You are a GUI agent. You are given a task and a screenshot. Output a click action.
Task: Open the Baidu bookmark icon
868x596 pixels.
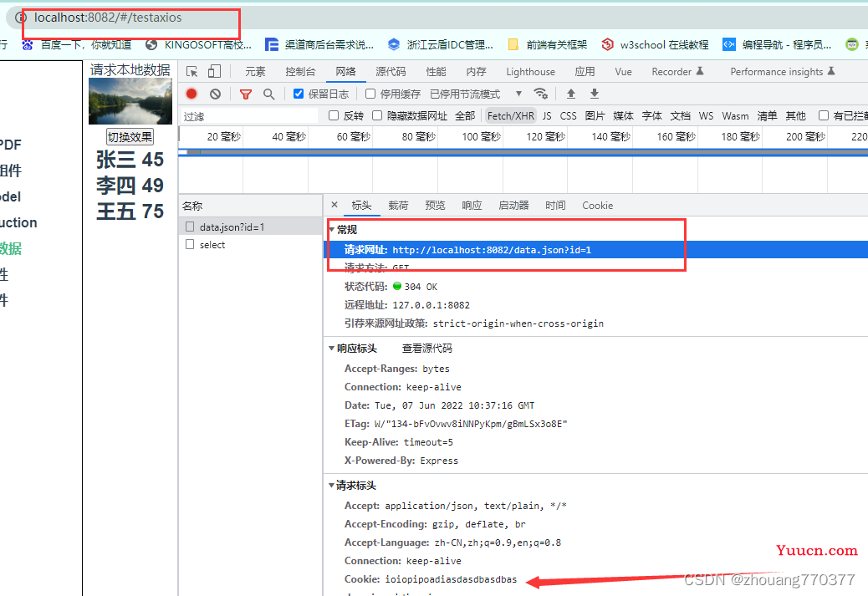(x=27, y=45)
